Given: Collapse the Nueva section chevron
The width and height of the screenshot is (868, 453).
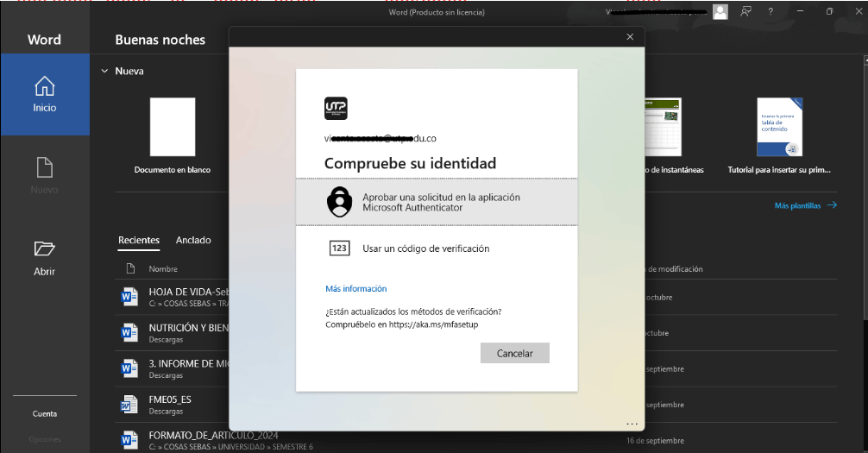Looking at the screenshot, I should tap(104, 71).
